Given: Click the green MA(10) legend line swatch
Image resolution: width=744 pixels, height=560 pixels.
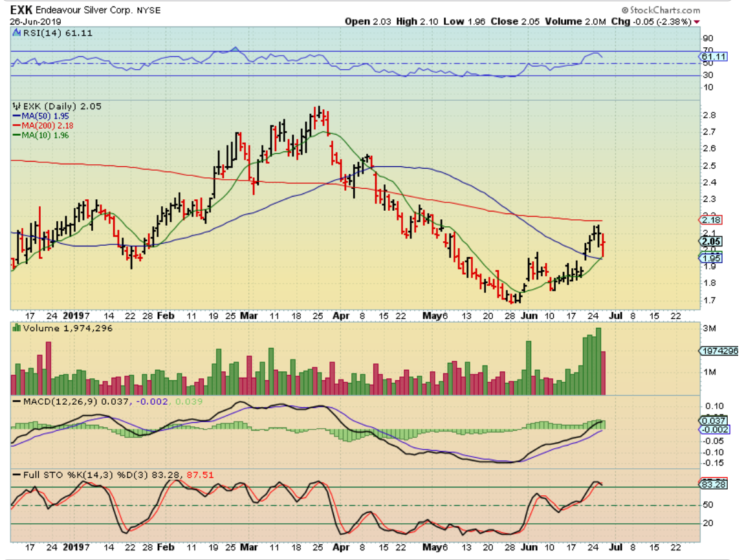Looking at the screenshot, I should point(17,136).
